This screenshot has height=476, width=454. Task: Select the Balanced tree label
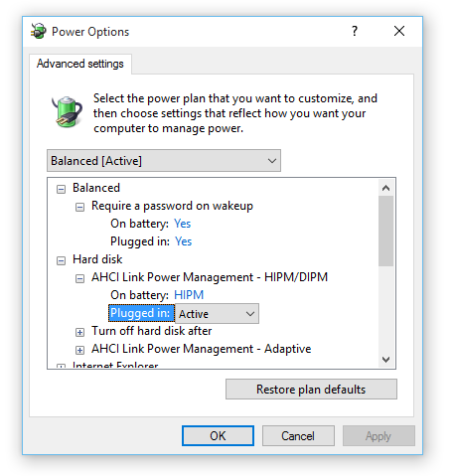pyautogui.click(x=96, y=188)
